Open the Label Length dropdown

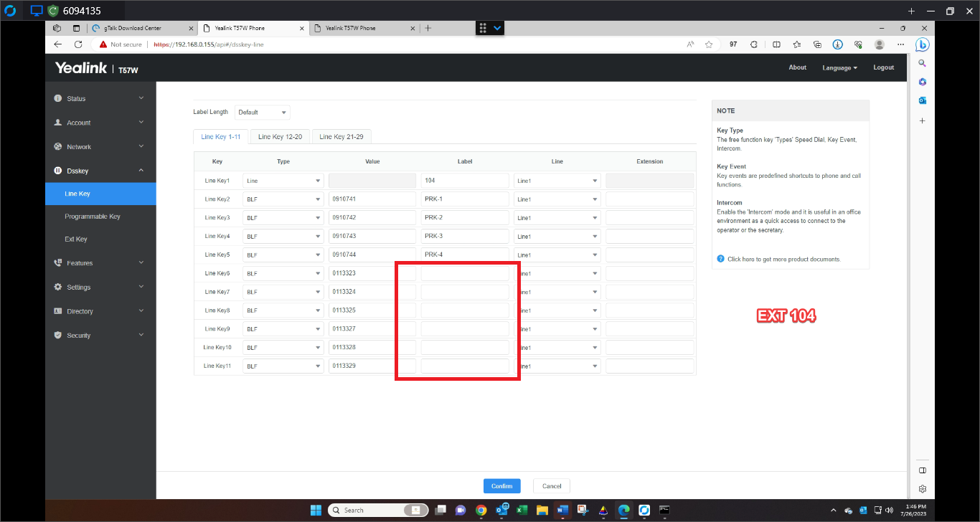tap(263, 113)
